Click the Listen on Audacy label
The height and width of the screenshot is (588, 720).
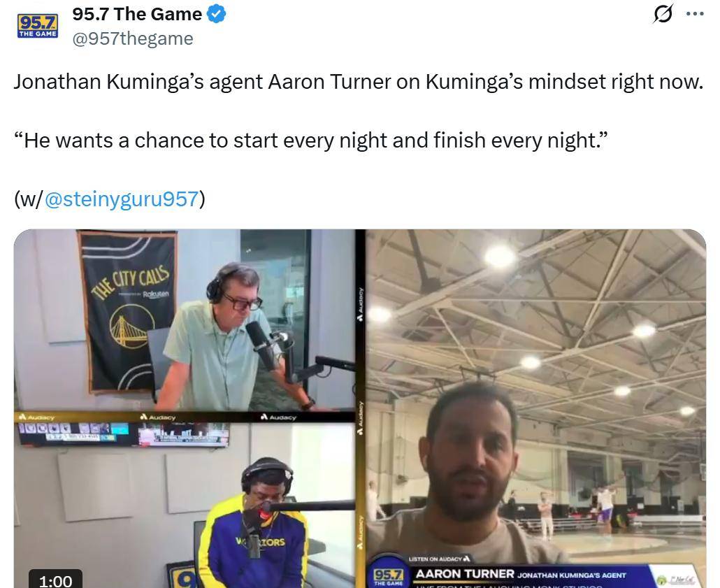tap(440, 559)
